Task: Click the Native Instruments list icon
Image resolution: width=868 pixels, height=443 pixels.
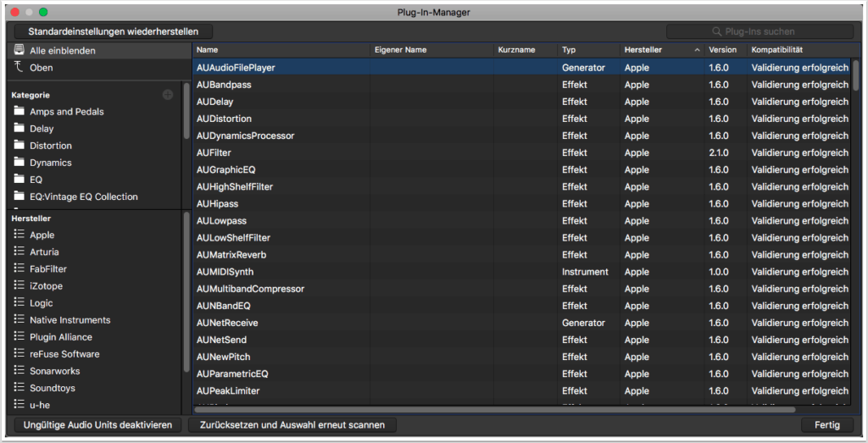Action: [x=19, y=320]
